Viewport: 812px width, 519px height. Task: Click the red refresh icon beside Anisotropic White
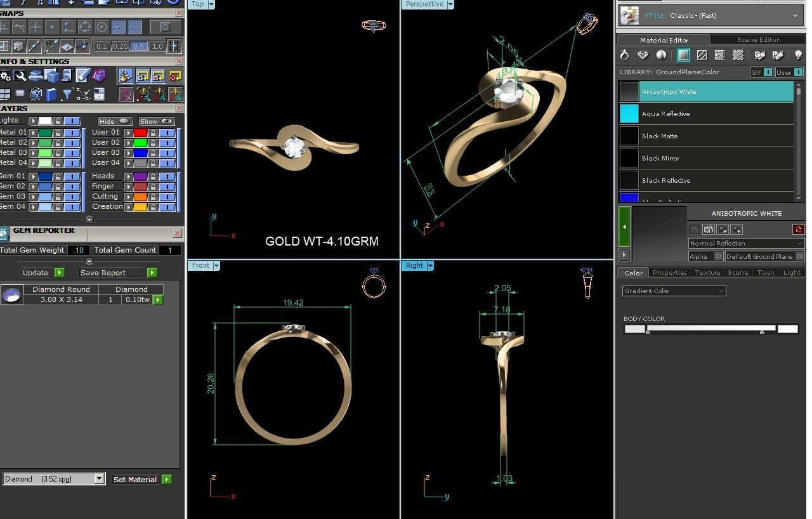[799, 229]
